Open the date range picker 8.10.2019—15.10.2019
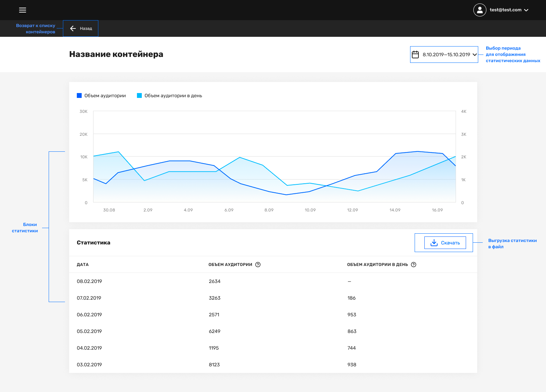 [444, 55]
